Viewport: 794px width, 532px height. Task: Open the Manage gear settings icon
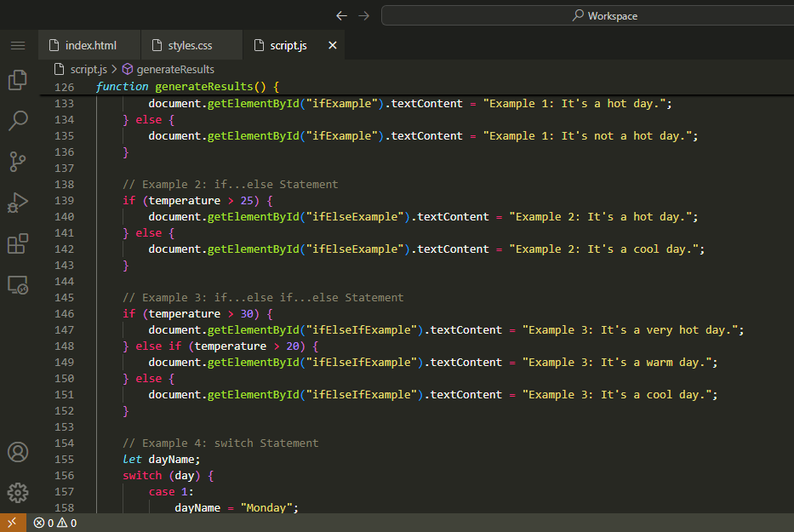click(x=18, y=492)
